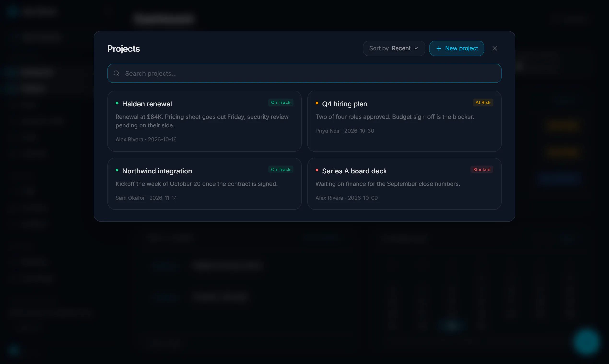Click the Halden renewal description text
The image size is (609, 364).
click(202, 121)
